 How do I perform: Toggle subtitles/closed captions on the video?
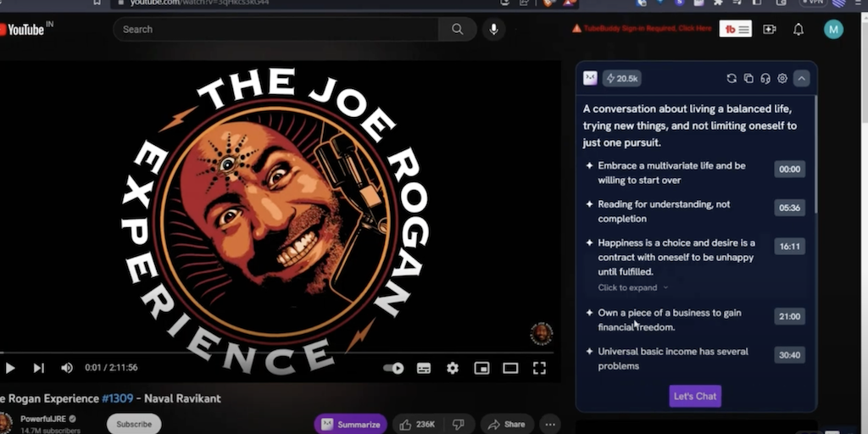[x=424, y=368]
